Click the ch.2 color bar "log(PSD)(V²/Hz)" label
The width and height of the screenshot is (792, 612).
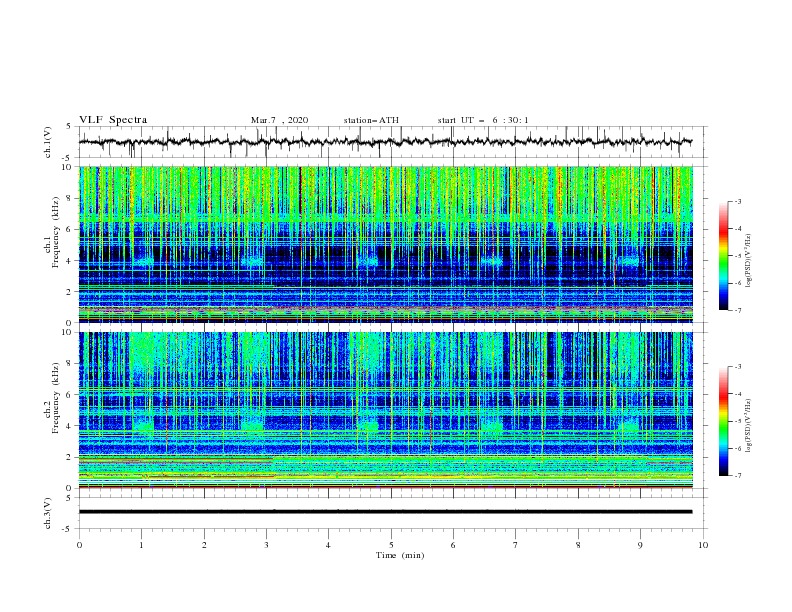[749, 426]
